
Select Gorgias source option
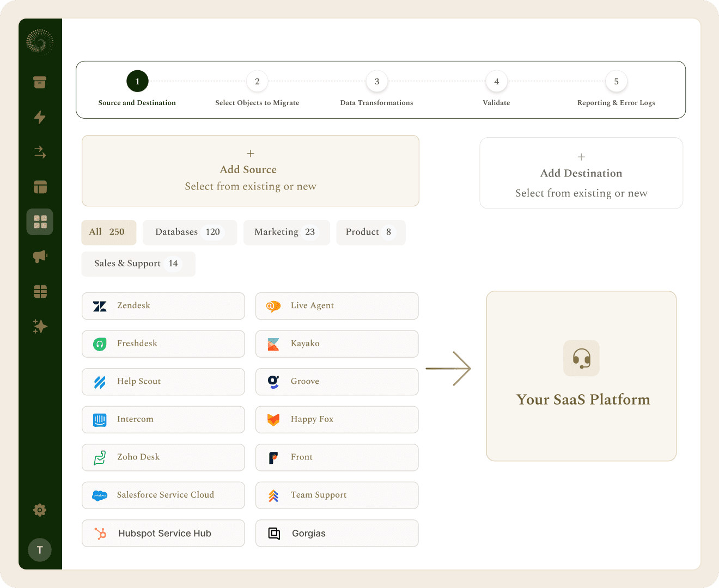click(x=337, y=534)
